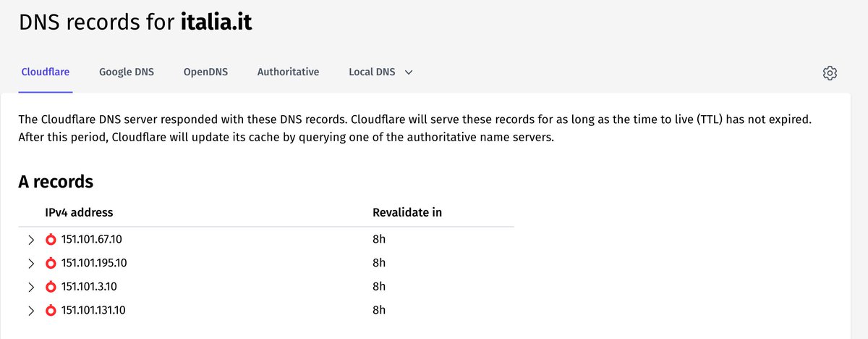This screenshot has width=868, height=339.
Task: Click the red icon beside 151.101.131.10
Action: point(51,310)
